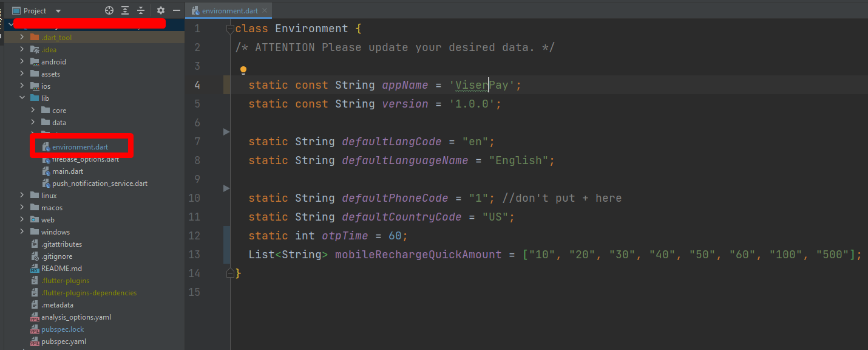Open README.md from the file tree
Viewport: 868px width, 350px height.
coord(61,269)
